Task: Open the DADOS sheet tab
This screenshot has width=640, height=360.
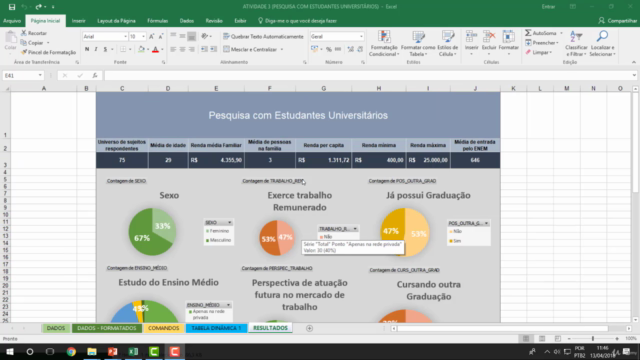Action: click(56, 328)
